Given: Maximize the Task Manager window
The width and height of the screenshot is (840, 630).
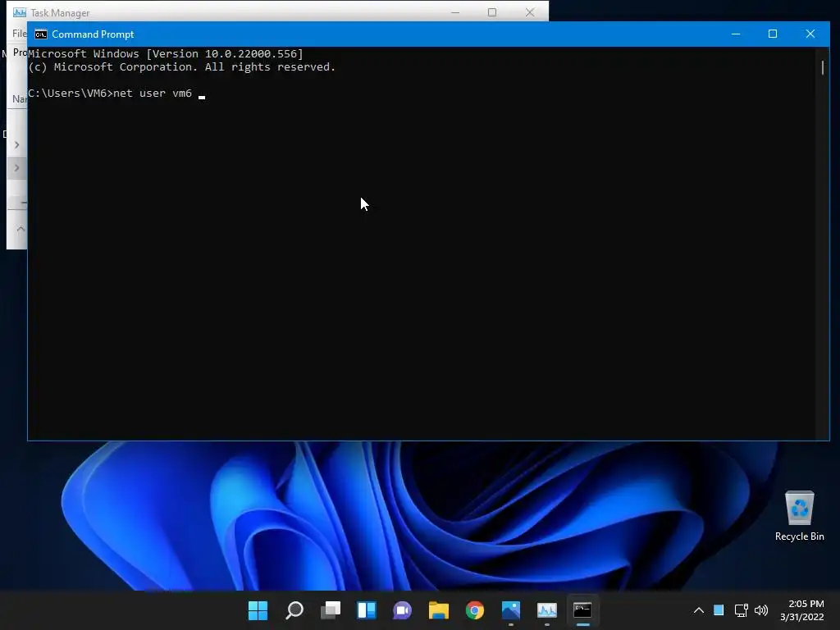Looking at the screenshot, I should 492,12.
